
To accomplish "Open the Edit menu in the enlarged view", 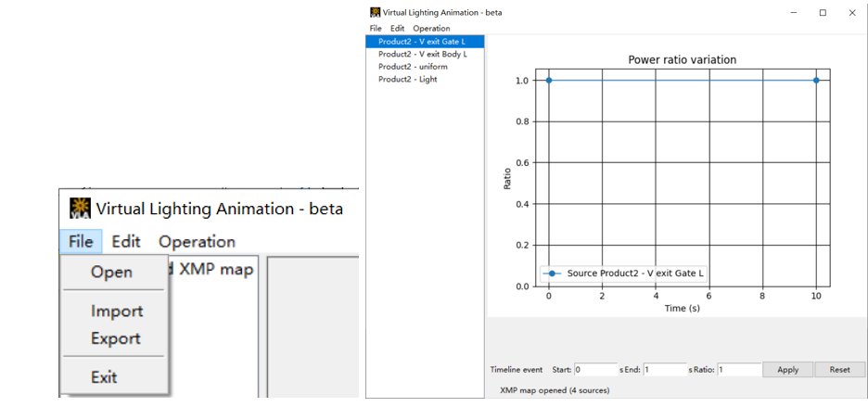I will point(126,242).
